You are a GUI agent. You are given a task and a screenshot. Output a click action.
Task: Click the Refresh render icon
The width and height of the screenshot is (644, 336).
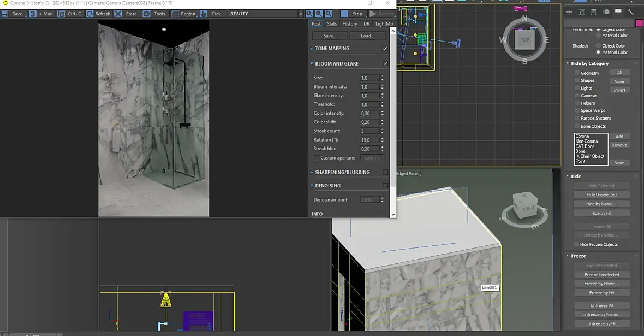point(90,14)
